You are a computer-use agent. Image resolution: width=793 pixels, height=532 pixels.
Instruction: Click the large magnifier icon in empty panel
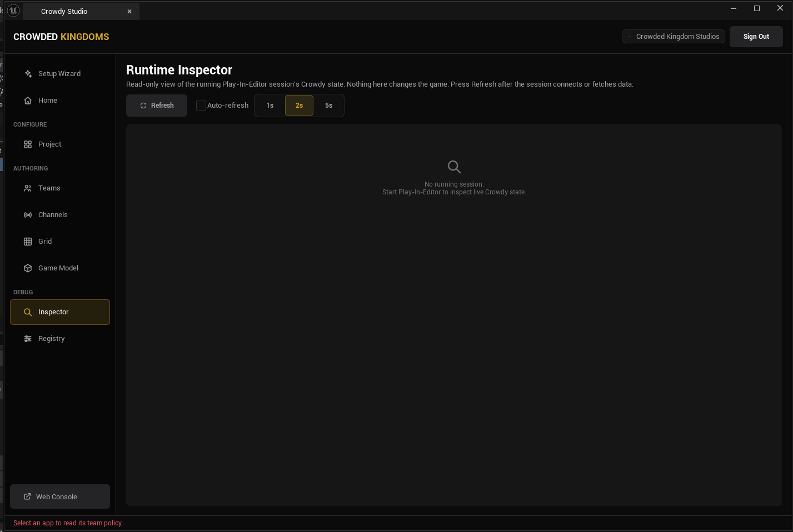454,167
